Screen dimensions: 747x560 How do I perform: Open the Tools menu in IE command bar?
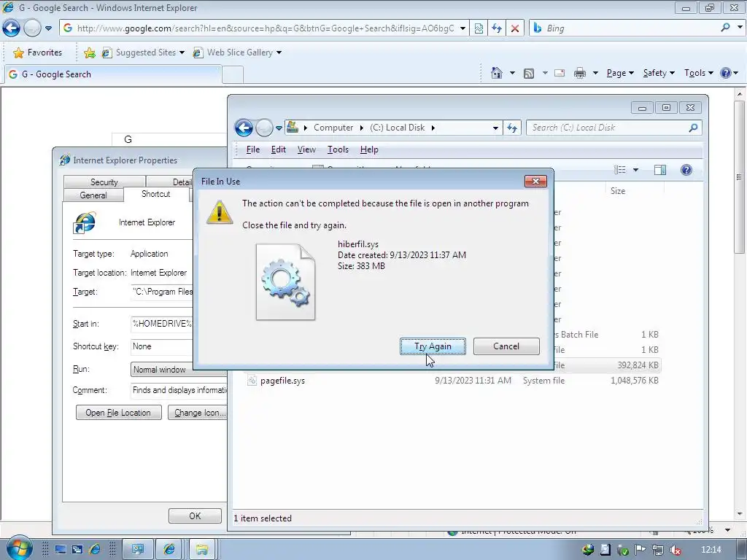[x=698, y=73]
